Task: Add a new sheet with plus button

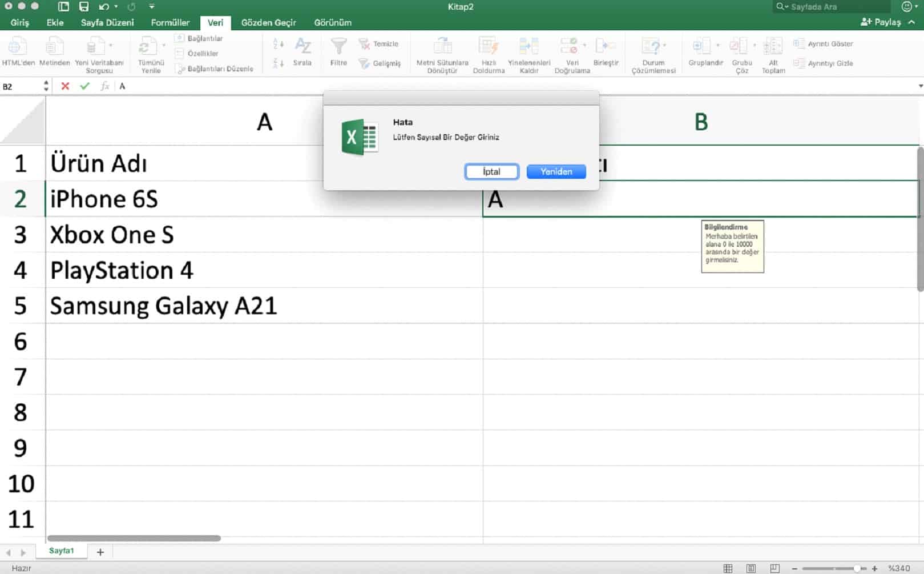Action: [100, 552]
